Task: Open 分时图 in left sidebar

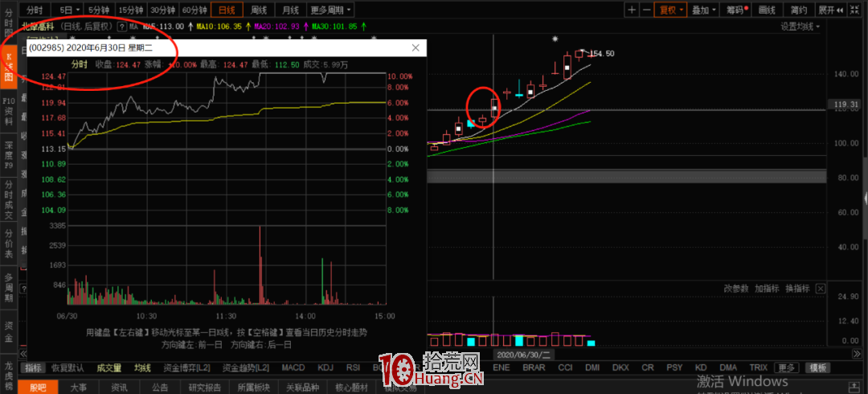Action: [8, 21]
